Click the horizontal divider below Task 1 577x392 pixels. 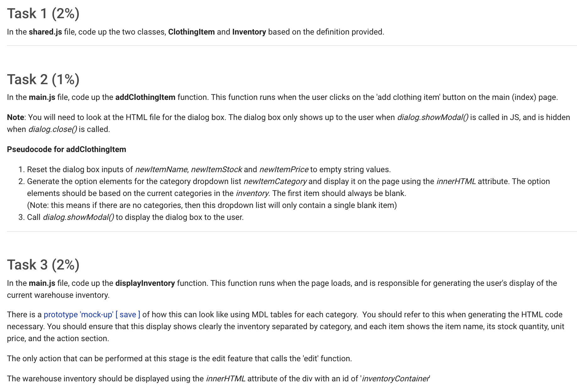pos(292,46)
